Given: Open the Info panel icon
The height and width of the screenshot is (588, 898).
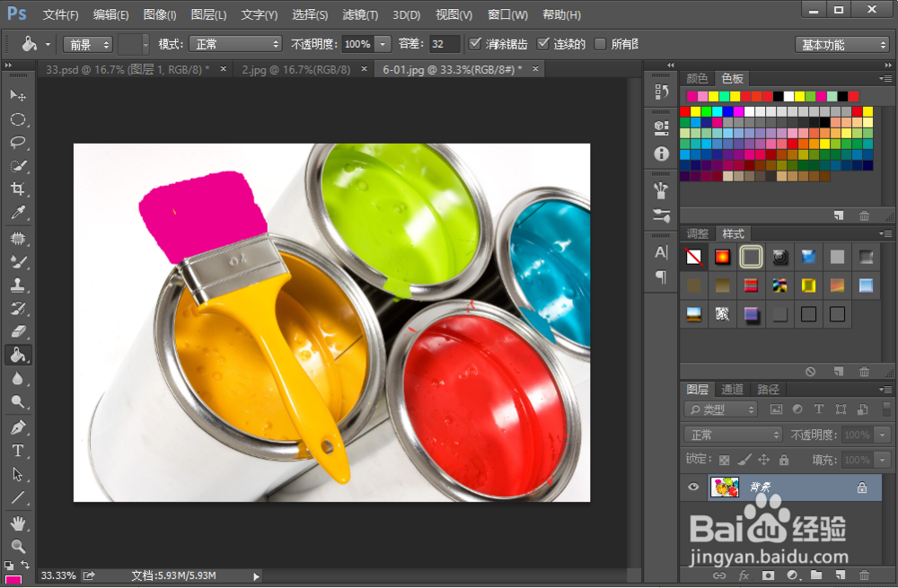Looking at the screenshot, I should click(662, 154).
